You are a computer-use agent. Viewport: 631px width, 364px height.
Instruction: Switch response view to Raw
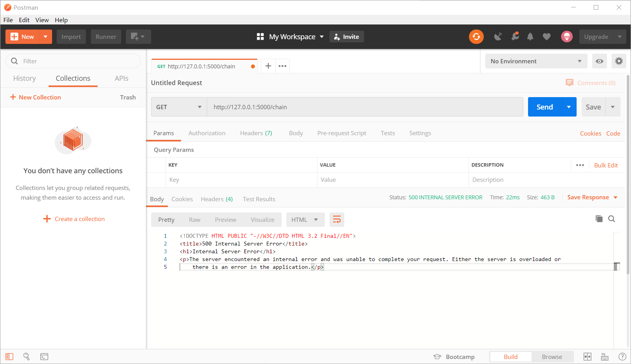pos(195,219)
